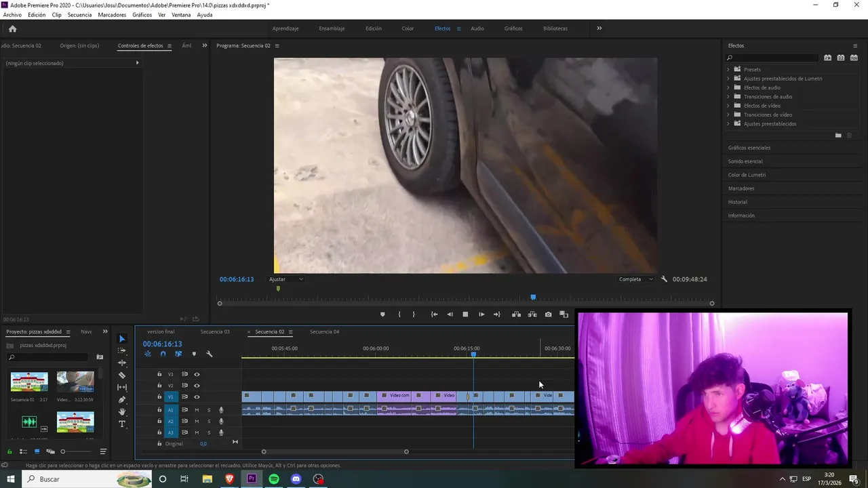868x488 pixels.
Task: Step forward one frame
Action: [481, 314]
